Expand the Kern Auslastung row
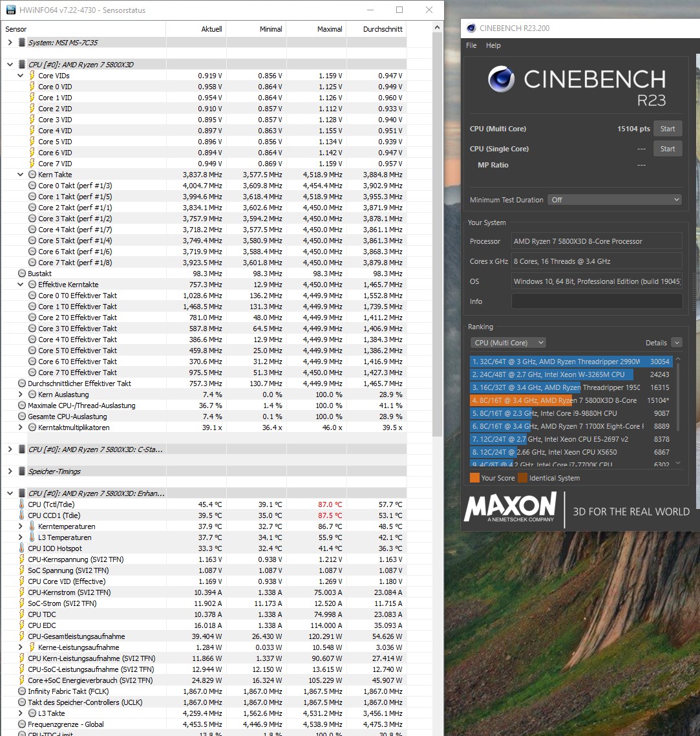 coord(20,395)
